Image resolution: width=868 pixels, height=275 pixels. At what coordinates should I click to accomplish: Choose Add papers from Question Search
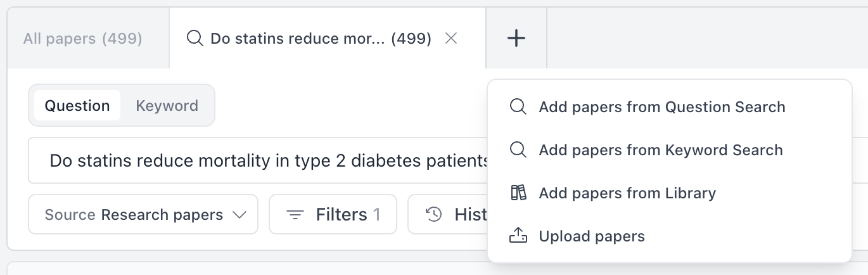tap(661, 107)
